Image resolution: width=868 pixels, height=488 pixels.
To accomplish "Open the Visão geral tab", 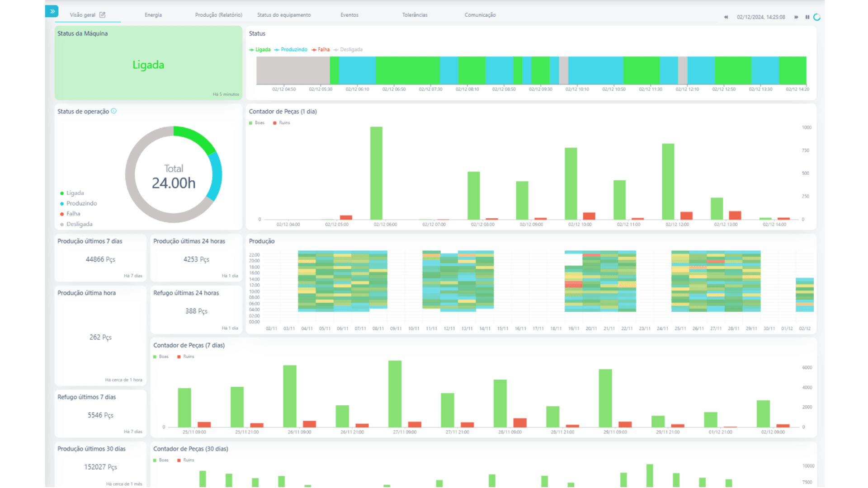I will tap(83, 15).
